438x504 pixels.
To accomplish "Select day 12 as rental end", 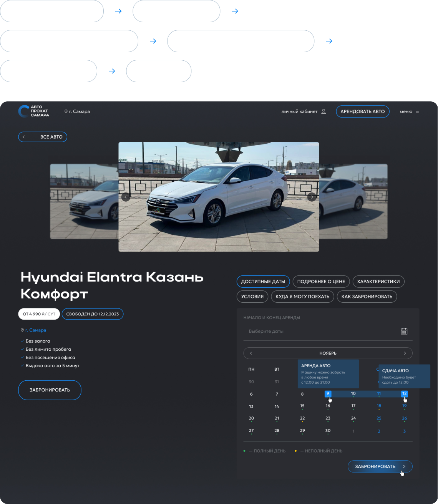I will 404,394.
